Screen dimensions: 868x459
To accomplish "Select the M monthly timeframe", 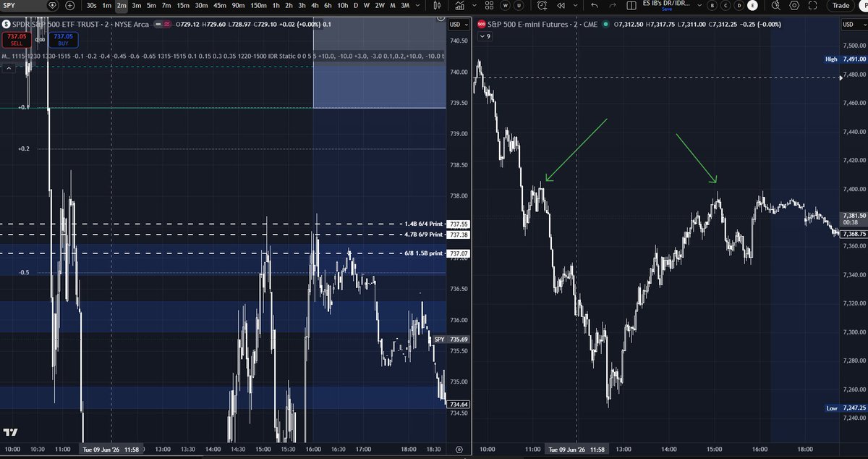I will 392,5.
